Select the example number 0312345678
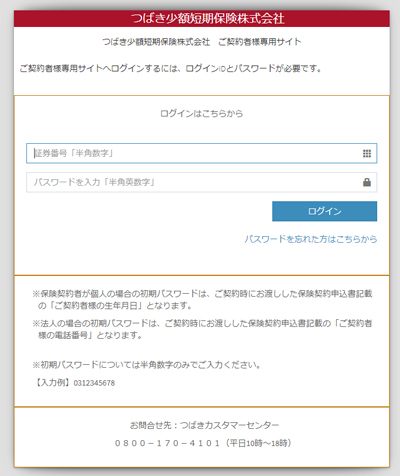Image resolution: width=400 pixels, height=476 pixels. point(94,383)
